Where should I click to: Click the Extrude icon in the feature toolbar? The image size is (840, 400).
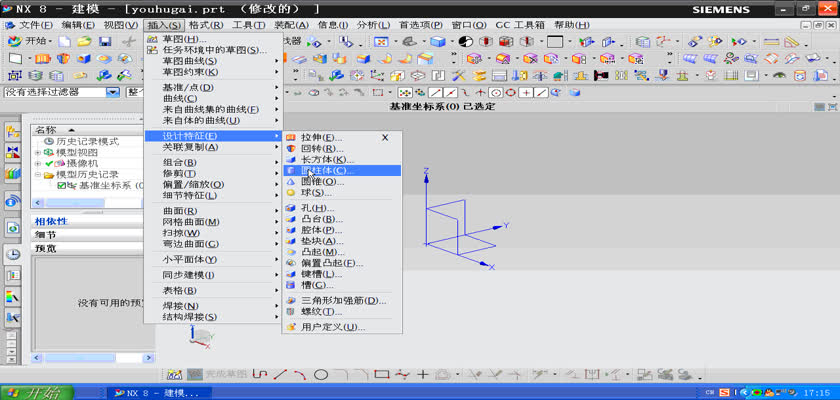coord(43,58)
